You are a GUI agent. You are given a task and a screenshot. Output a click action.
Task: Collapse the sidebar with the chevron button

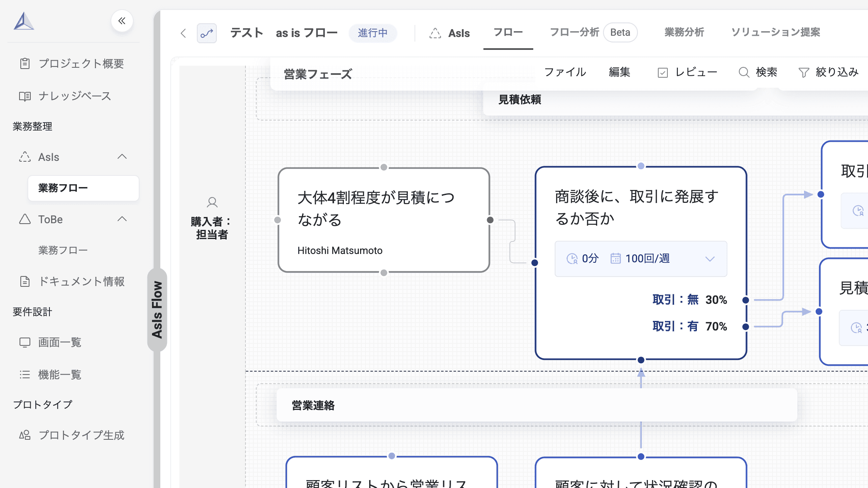121,21
